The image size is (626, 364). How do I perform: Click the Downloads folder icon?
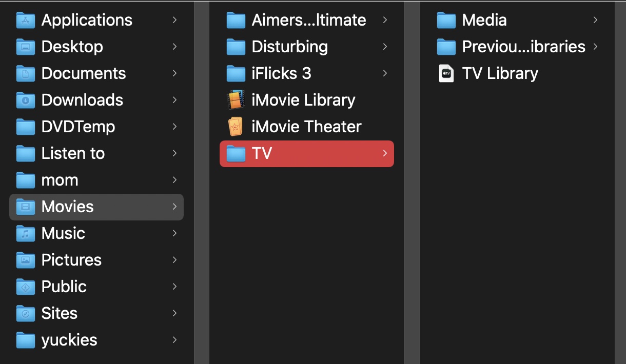click(x=26, y=100)
